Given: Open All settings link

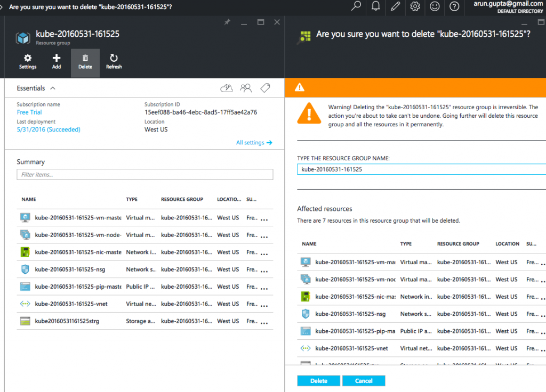Looking at the screenshot, I should [254, 143].
